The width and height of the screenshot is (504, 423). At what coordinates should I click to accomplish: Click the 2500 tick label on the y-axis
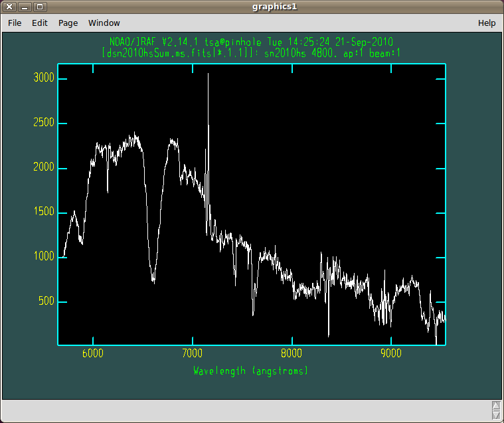tap(44, 124)
